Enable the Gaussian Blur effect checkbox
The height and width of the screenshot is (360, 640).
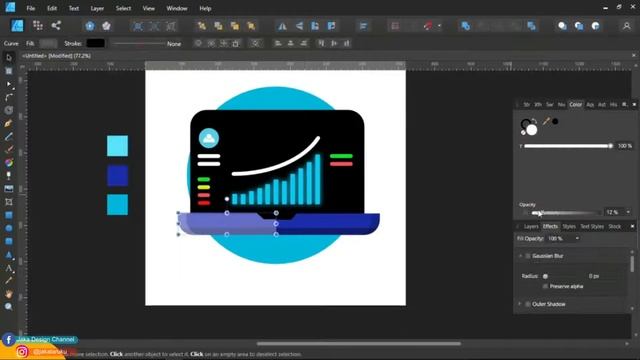coord(528,256)
